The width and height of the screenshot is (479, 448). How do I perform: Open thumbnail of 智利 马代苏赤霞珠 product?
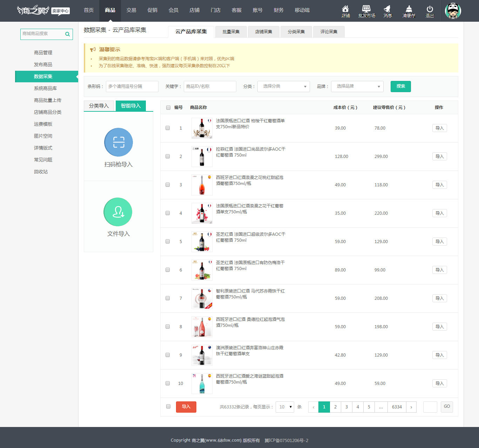202,298
